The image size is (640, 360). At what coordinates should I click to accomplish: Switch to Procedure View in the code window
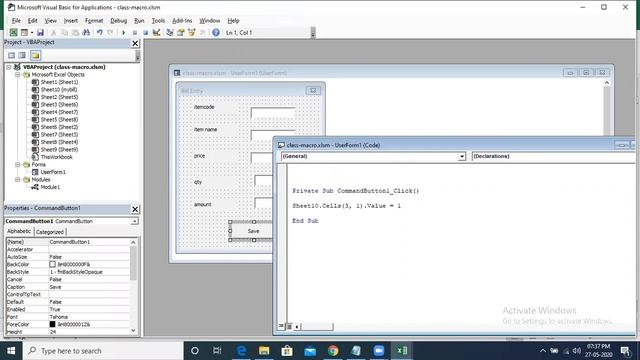point(281,326)
